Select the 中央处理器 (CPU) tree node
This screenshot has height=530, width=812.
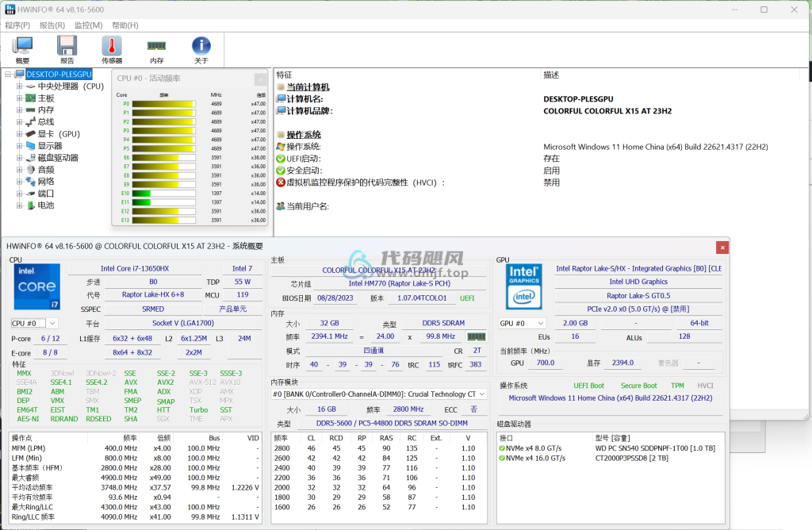tap(71, 86)
